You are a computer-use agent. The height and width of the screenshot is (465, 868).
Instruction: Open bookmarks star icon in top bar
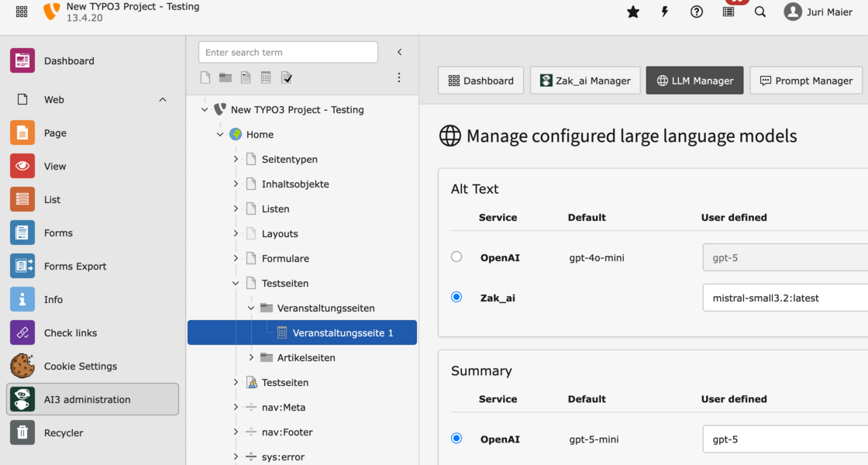[x=633, y=12]
